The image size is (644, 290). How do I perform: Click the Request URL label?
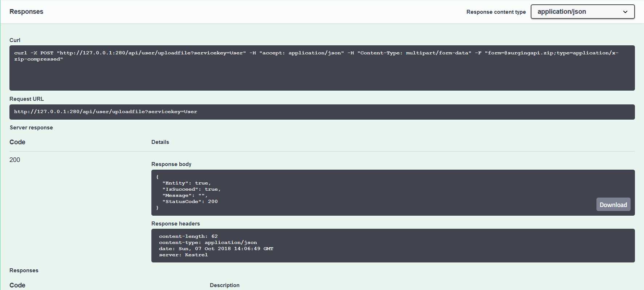tap(27, 99)
